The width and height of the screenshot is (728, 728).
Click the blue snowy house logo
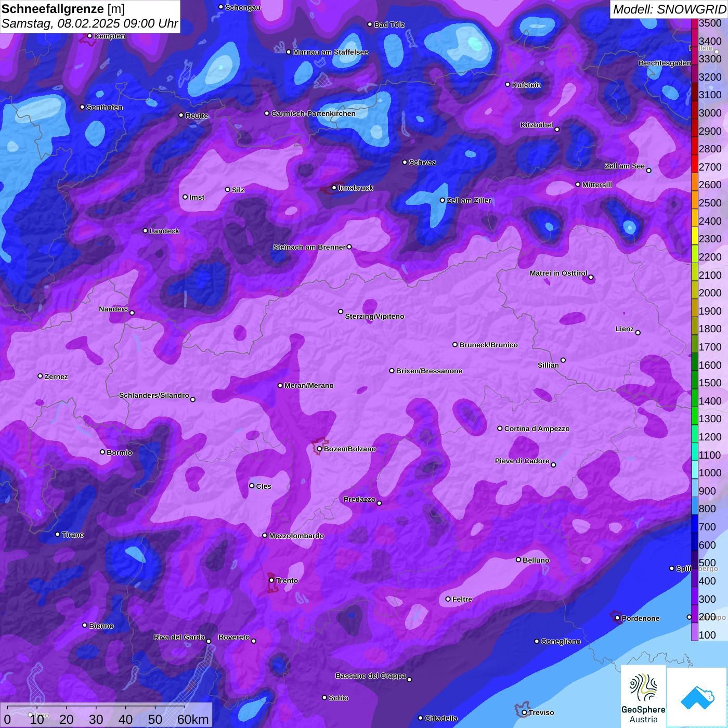coord(697,698)
